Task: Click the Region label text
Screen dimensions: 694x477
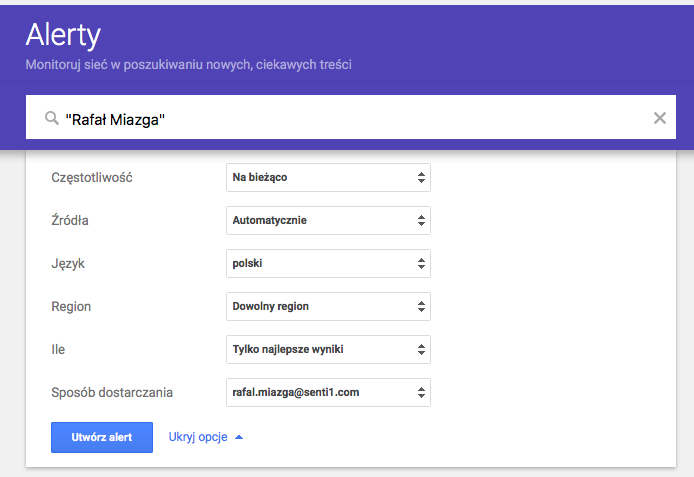Action: (71, 306)
